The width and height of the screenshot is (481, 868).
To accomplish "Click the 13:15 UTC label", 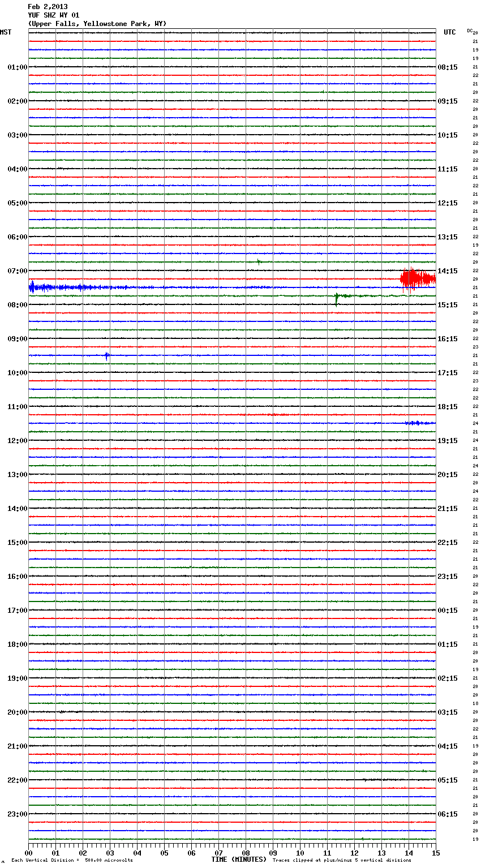I will [x=448, y=237].
